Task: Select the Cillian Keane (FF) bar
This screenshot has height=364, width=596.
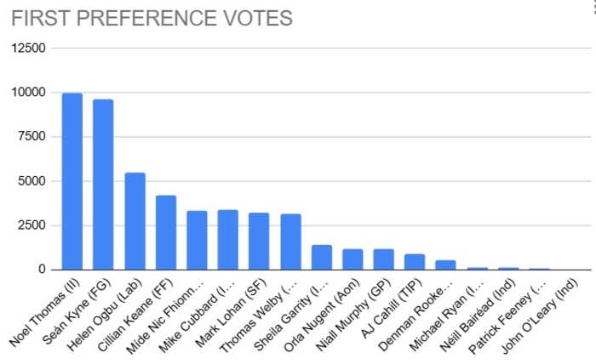Action: point(166,233)
